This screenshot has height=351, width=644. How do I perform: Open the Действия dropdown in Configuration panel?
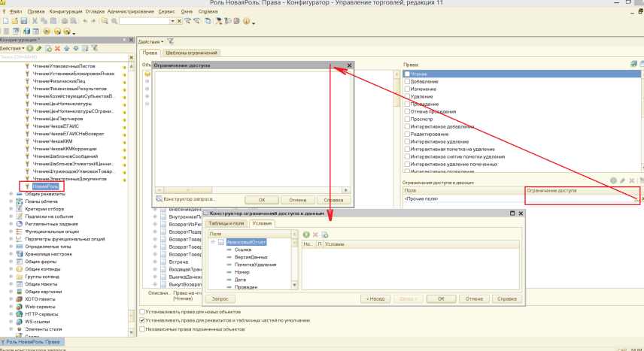click(x=13, y=48)
